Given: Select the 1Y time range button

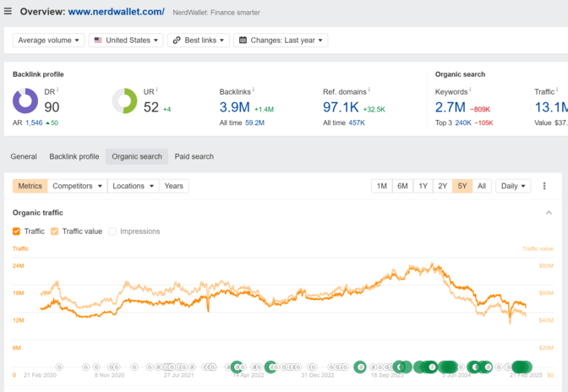Looking at the screenshot, I should [x=423, y=186].
